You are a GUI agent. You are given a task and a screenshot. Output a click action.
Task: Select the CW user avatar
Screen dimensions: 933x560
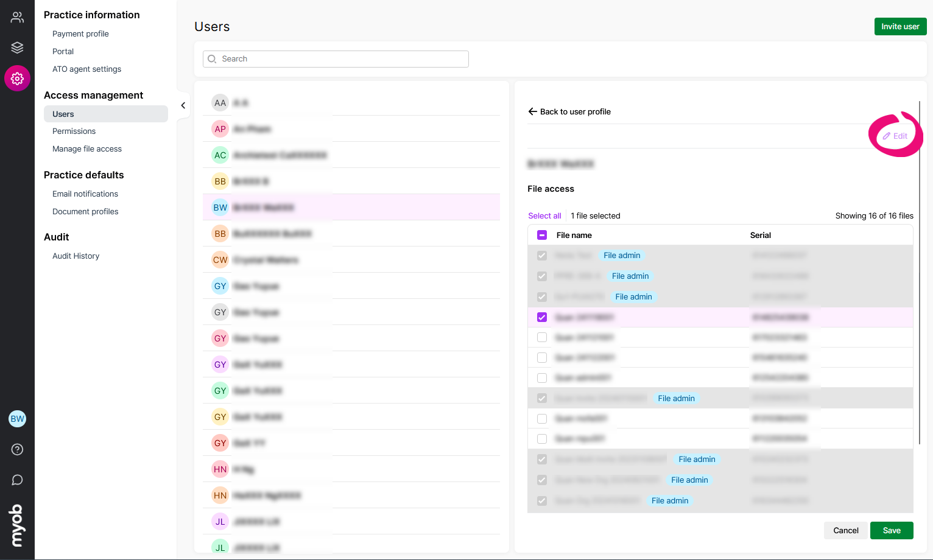point(220,260)
